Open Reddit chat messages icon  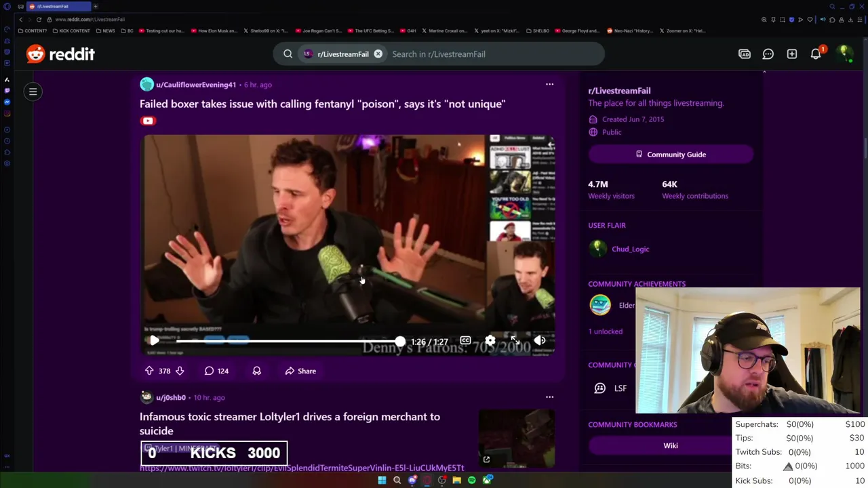tap(768, 54)
